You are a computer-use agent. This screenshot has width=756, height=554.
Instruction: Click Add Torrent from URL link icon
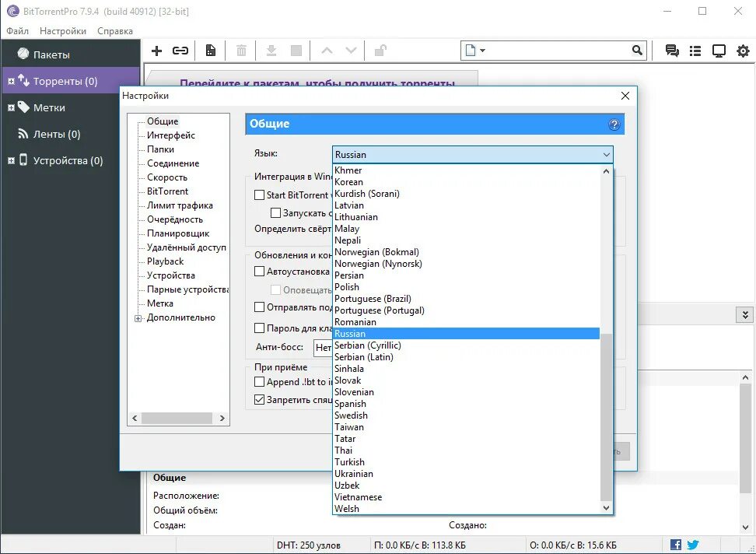pyautogui.click(x=180, y=51)
